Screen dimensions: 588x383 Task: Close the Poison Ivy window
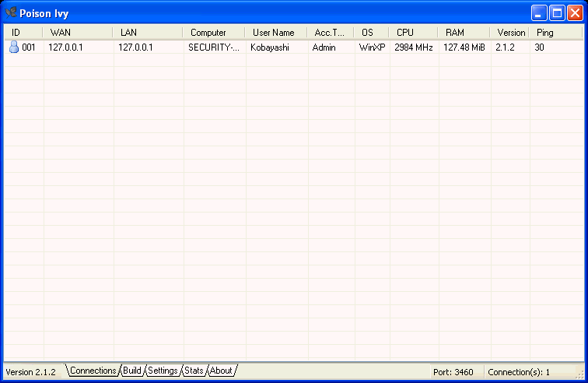click(x=575, y=12)
